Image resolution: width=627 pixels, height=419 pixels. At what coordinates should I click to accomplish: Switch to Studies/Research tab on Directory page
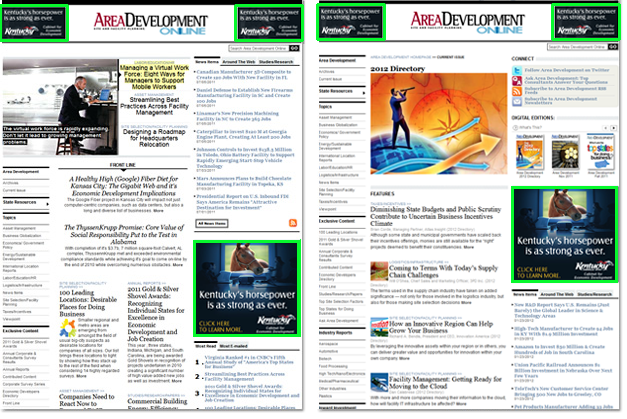(x=595, y=294)
